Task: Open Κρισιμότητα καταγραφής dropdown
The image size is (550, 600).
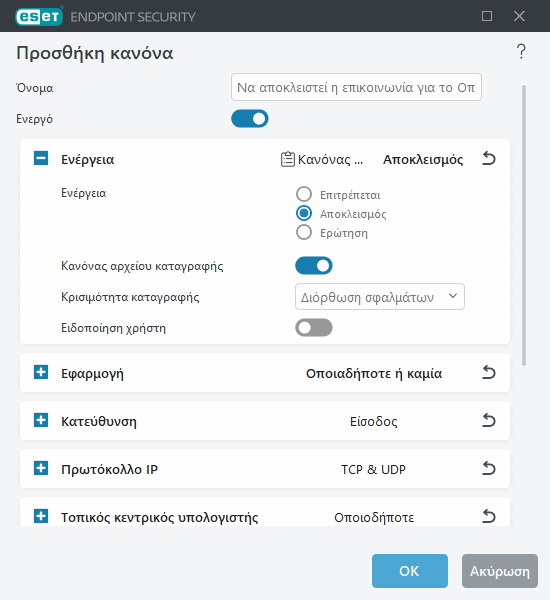Action: coord(380,297)
